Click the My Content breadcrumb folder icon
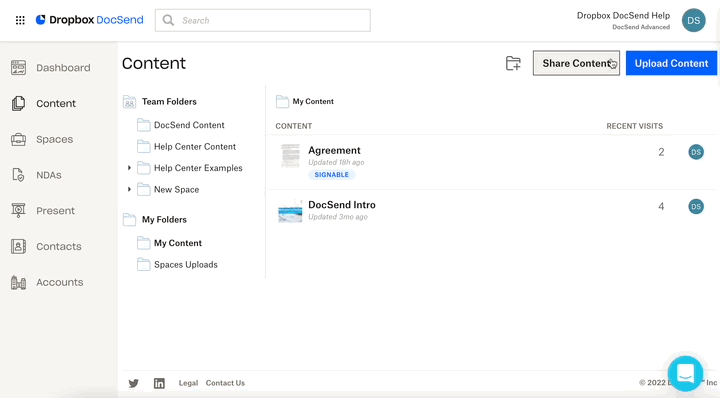Screen dimensions: 720x398 [282, 101]
